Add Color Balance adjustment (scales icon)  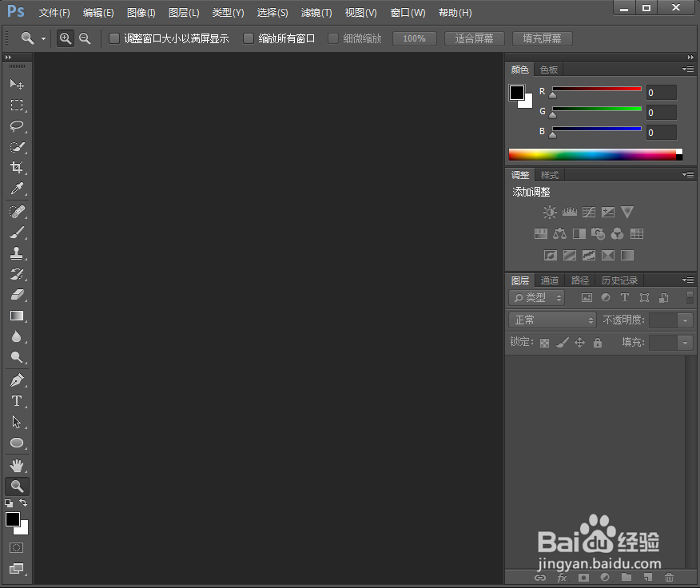click(x=559, y=233)
